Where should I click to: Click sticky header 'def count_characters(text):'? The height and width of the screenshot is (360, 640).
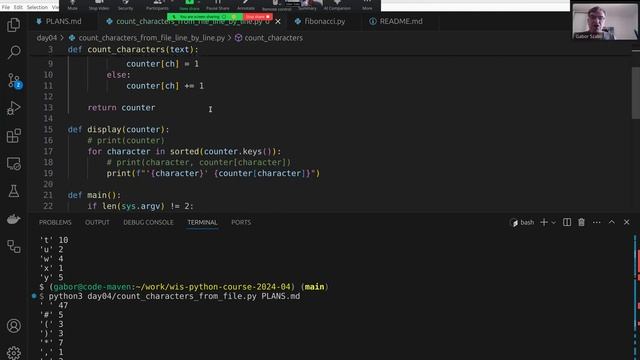pos(133,49)
